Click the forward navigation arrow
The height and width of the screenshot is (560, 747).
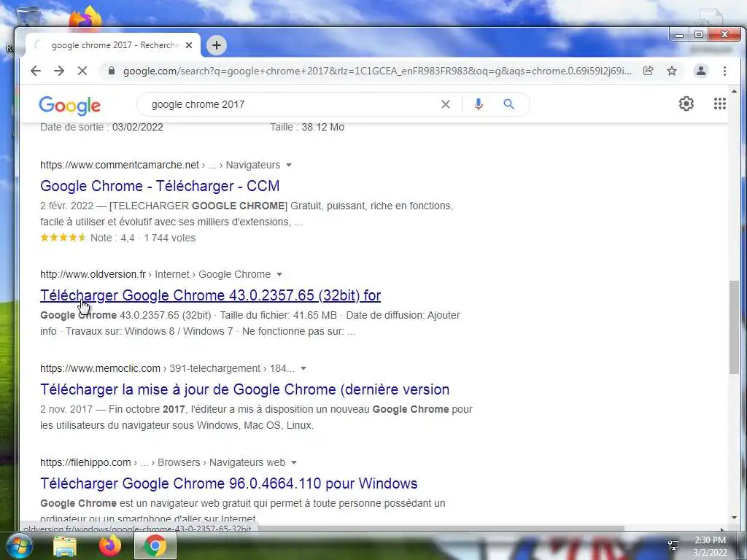(x=59, y=71)
